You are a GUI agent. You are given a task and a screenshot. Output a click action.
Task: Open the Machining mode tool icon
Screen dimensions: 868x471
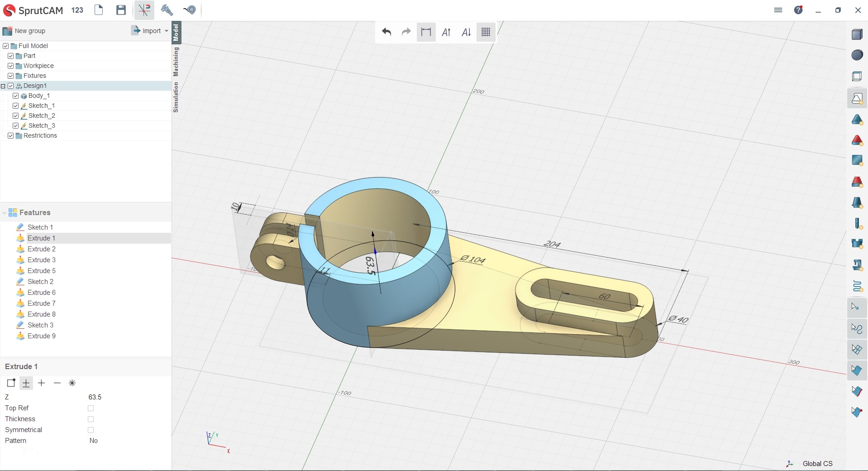pyautogui.click(x=167, y=10)
